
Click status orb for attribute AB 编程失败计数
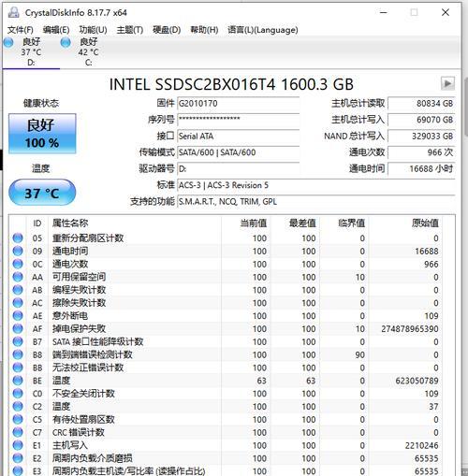(x=18, y=290)
